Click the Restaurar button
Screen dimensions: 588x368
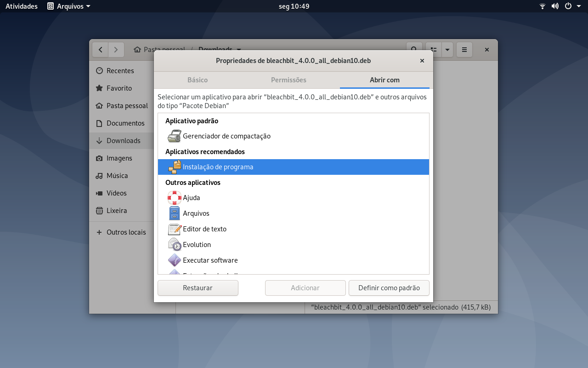pos(198,288)
